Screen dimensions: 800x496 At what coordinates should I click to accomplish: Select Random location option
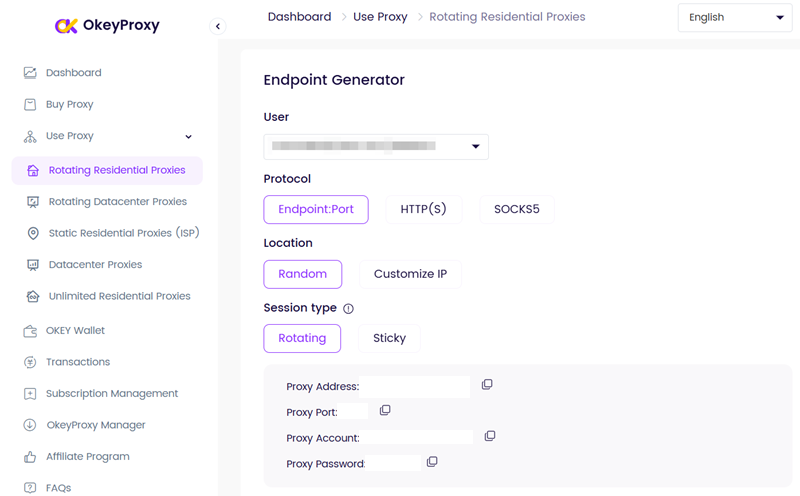[x=303, y=274]
